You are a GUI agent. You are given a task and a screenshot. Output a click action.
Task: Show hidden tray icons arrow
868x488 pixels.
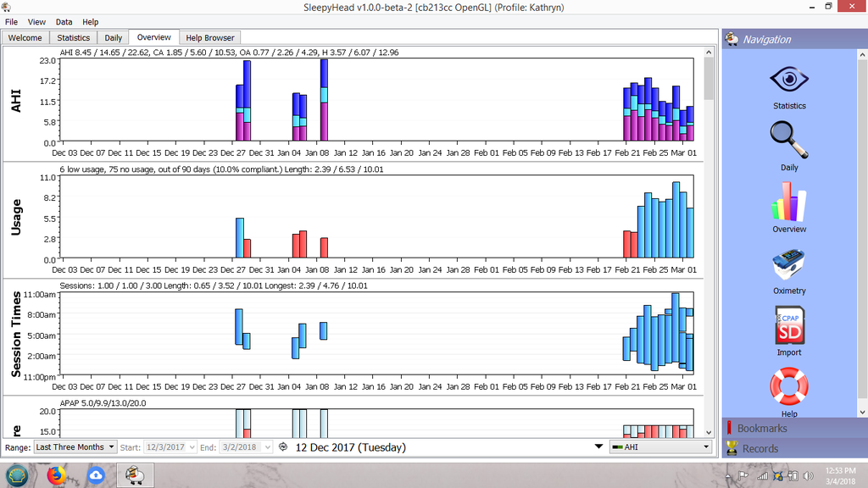(x=728, y=476)
